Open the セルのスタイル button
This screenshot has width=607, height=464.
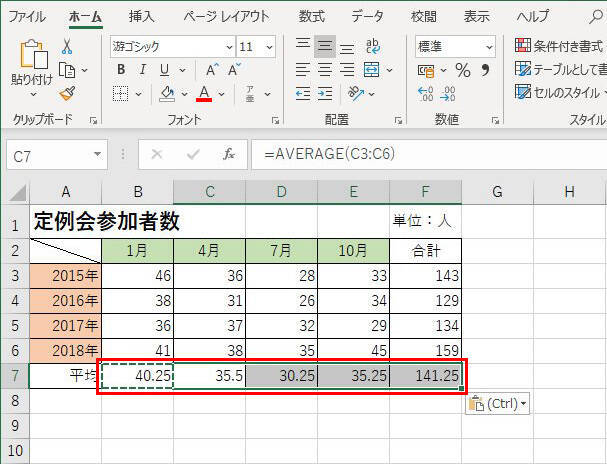(560, 92)
